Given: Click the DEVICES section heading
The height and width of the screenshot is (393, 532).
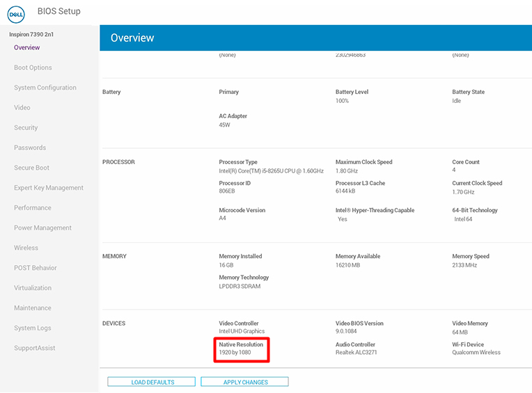Looking at the screenshot, I should 114,323.
